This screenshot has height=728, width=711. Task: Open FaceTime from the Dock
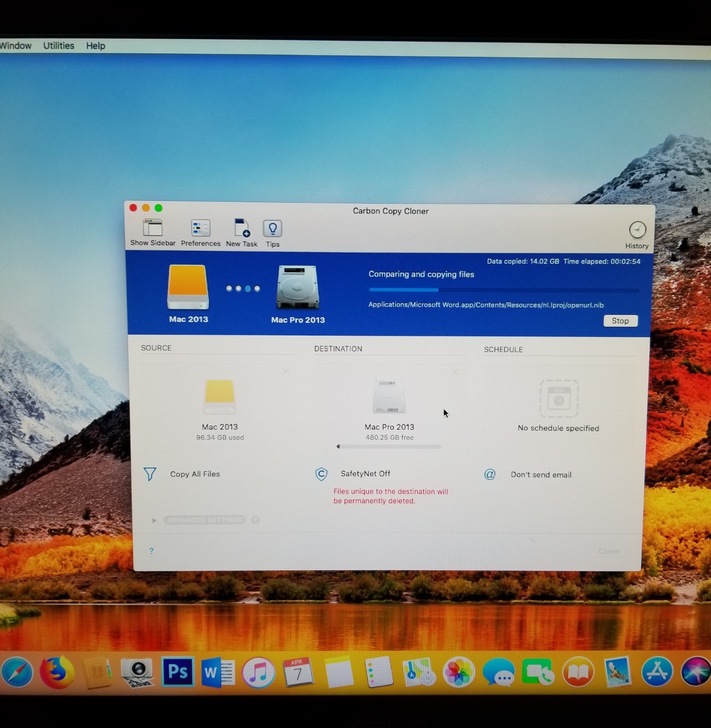538,672
